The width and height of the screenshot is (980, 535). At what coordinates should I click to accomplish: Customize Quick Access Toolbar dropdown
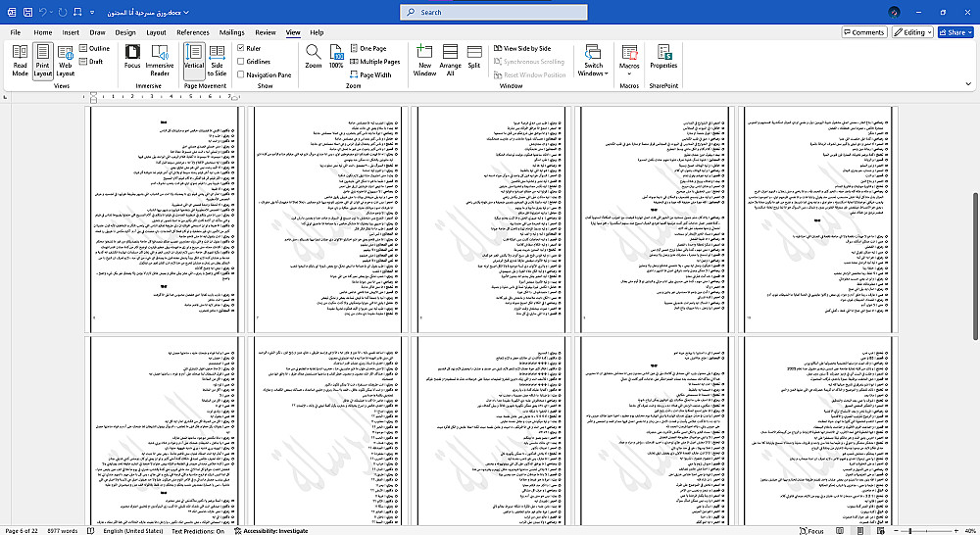click(92, 12)
